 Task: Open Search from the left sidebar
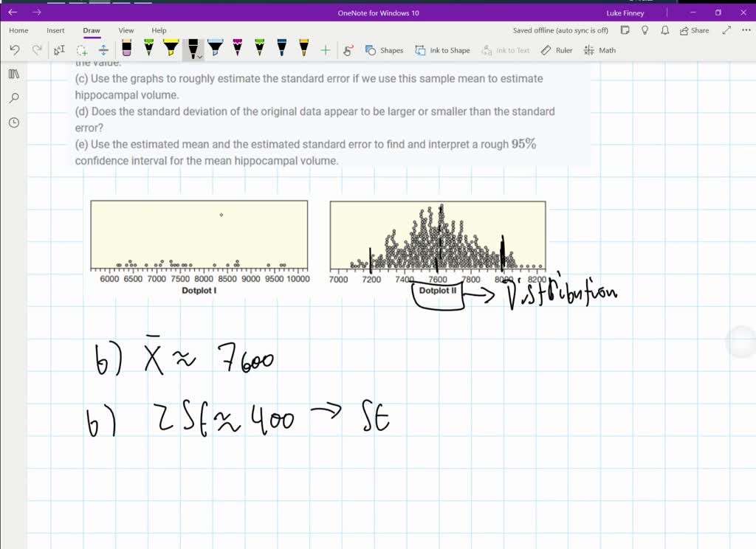click(x=13, y=97)
